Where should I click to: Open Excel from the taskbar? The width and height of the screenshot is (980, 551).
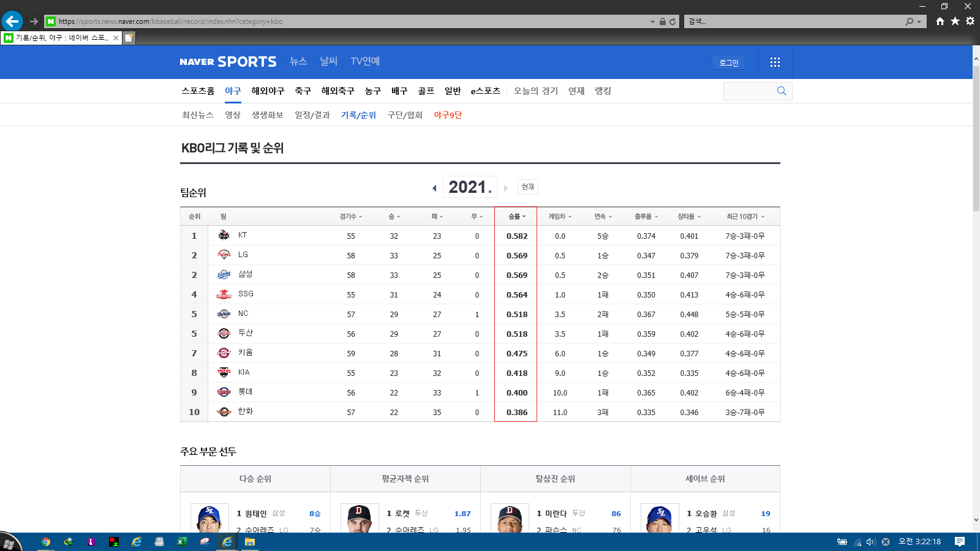(x=182, y=542)
